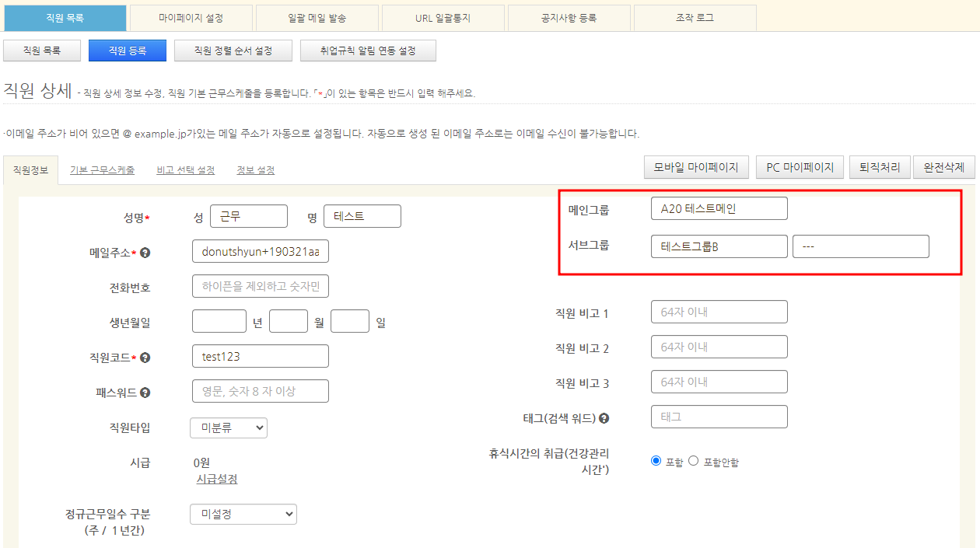Open the 비고 선택 설정 tab

tap(185, 170)
